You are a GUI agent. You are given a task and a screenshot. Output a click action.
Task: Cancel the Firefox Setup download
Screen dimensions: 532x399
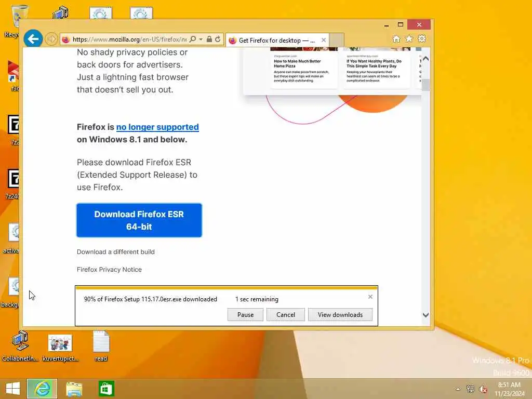(286, 314)
